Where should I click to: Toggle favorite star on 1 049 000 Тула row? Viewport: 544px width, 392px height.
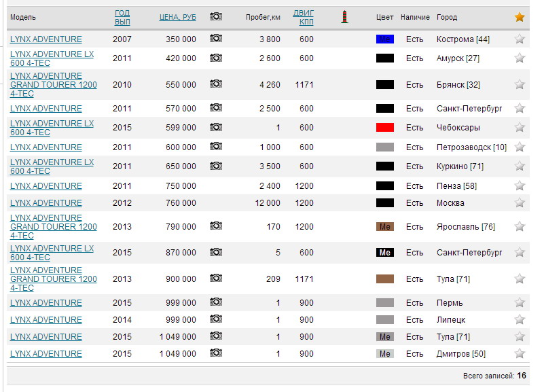520,336
